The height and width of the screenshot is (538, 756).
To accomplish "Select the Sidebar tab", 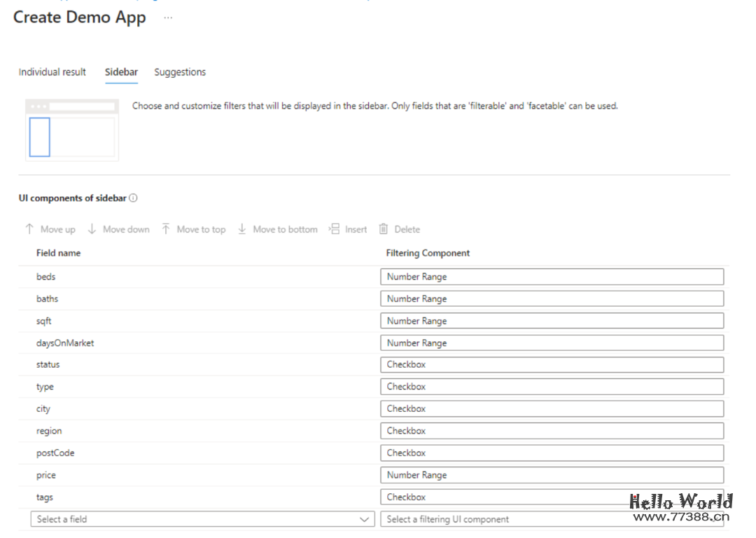I will click(121, 72).
